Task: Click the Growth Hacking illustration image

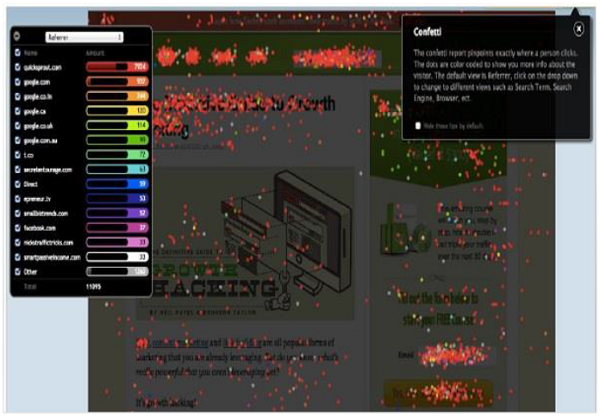Action: point(245,240)
